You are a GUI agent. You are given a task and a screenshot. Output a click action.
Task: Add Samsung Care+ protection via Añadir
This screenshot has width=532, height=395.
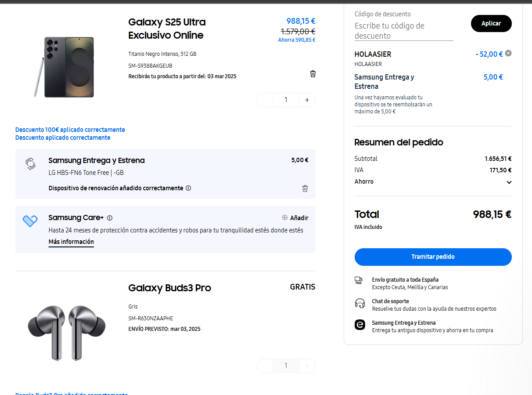tap(295, 218)
